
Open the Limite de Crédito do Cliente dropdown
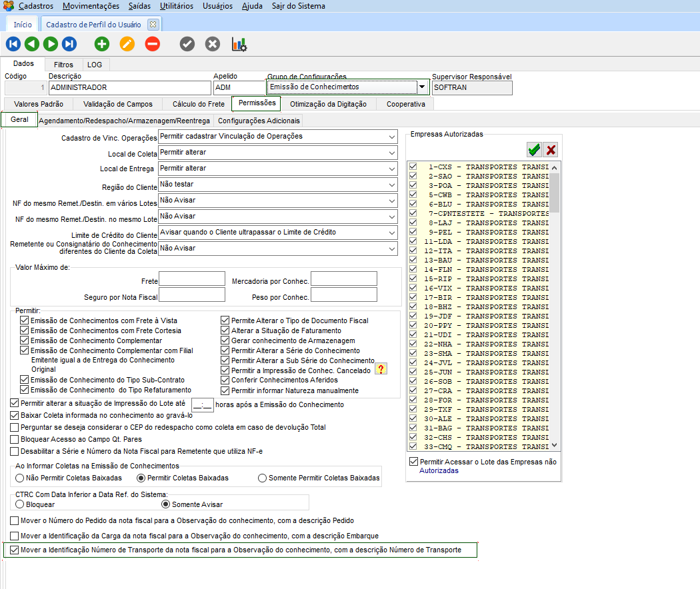click(x=391, y=233)
